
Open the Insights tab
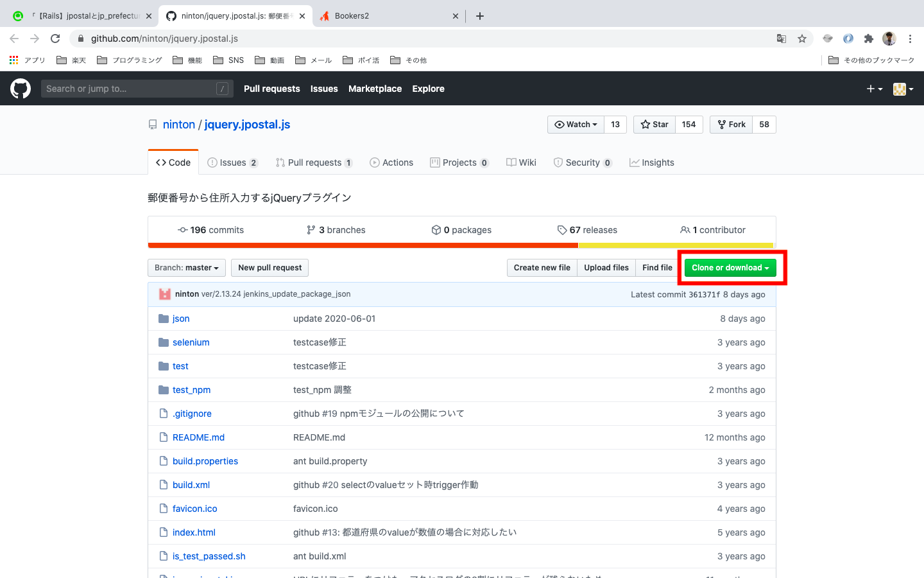[x=652, y=162]
